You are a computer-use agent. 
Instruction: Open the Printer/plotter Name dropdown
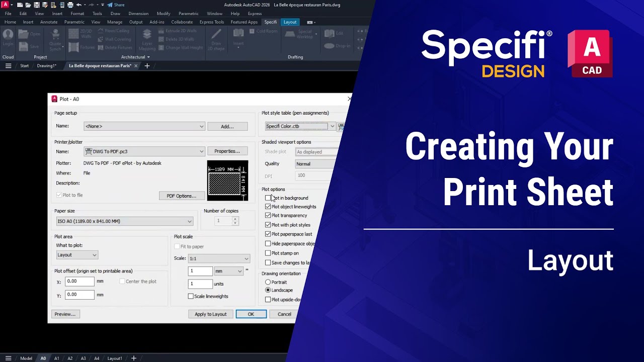tap(144, 151)
